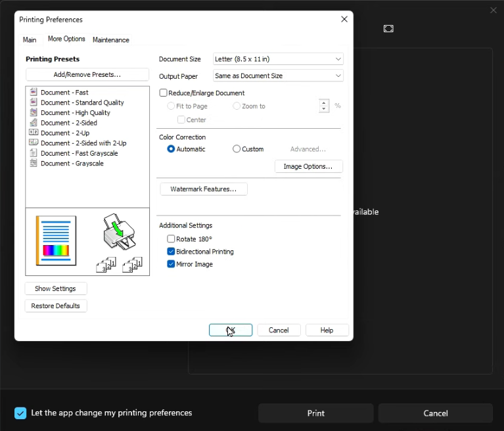The image size is (504, 431).
Task: Click the printer paper feed illustration
Action: (119, 232)
